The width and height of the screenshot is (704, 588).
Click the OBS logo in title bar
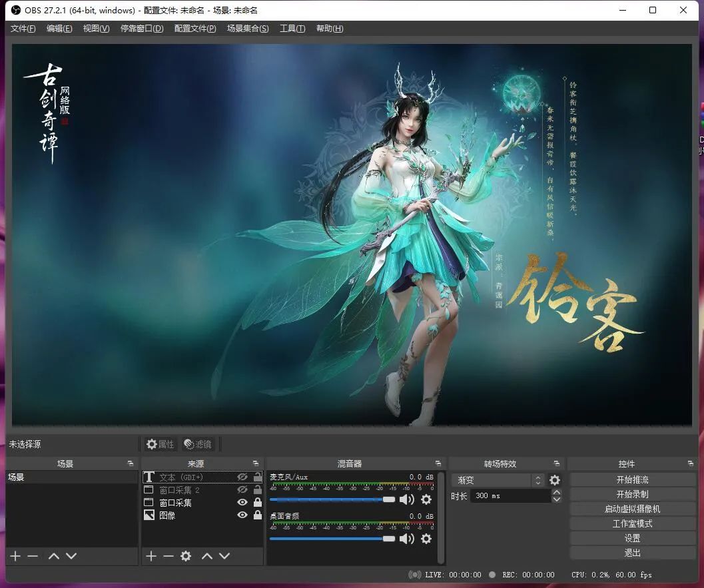[x=16, y=10]
